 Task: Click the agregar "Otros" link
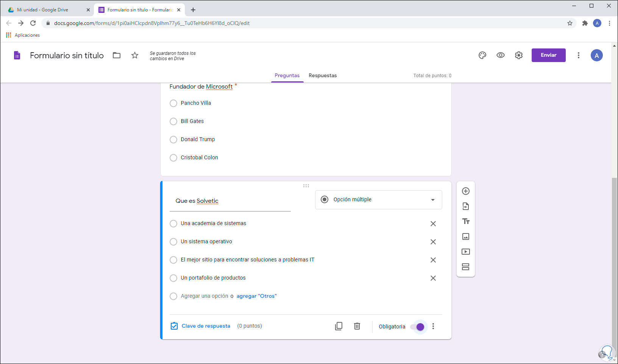click(257, 296)
